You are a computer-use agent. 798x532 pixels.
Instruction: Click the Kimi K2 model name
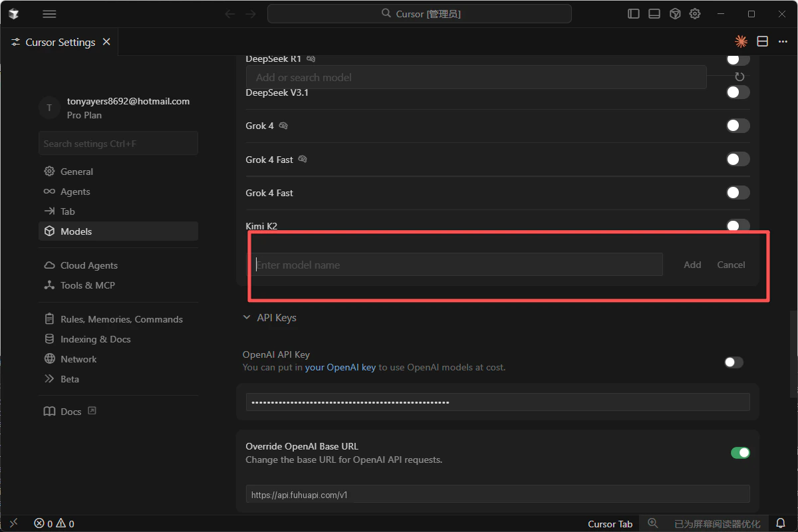(261, 226)
